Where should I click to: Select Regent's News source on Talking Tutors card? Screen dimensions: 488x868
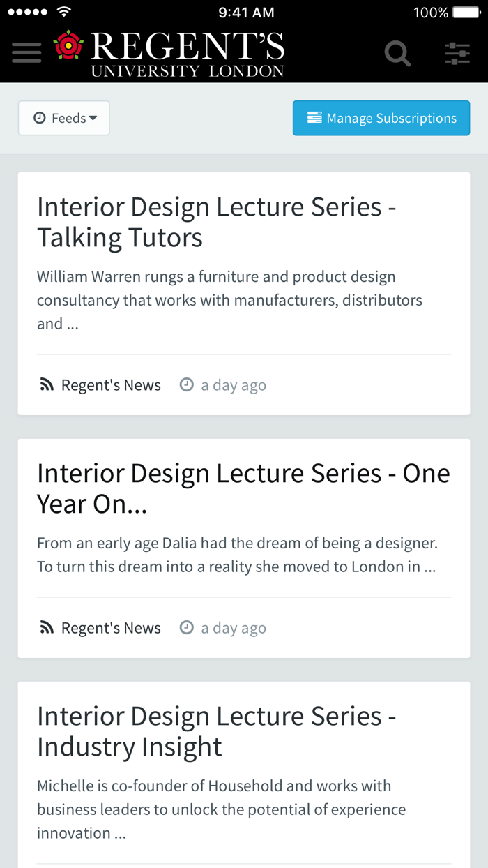point(111,385)
